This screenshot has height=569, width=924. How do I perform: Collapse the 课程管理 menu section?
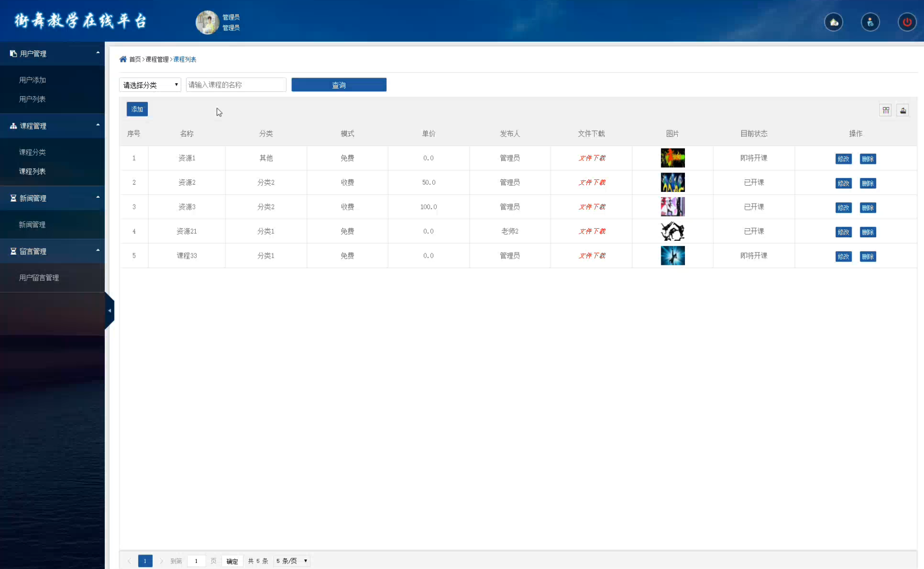[52, 126]
